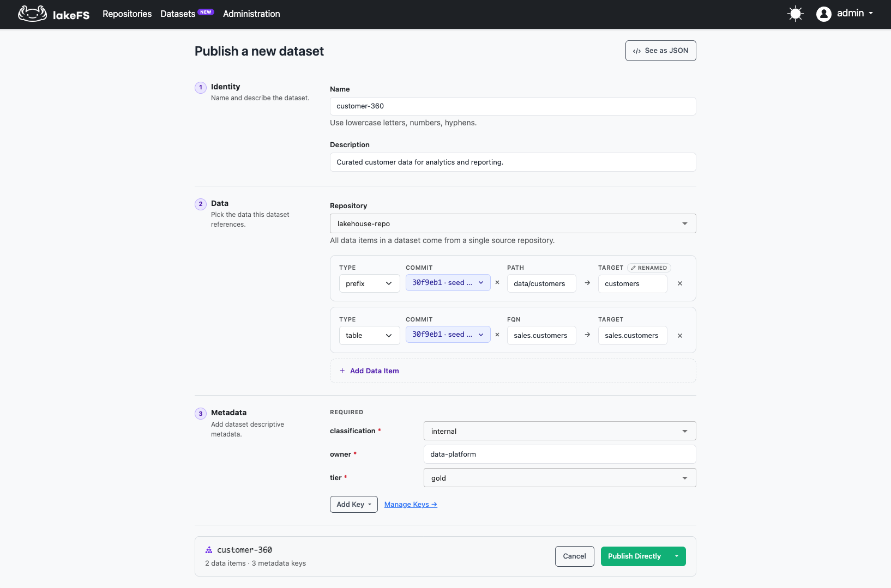The image size is (891, 588).
Task: Open the commit selector in the prefix row
Action: (x=448, y=283)
